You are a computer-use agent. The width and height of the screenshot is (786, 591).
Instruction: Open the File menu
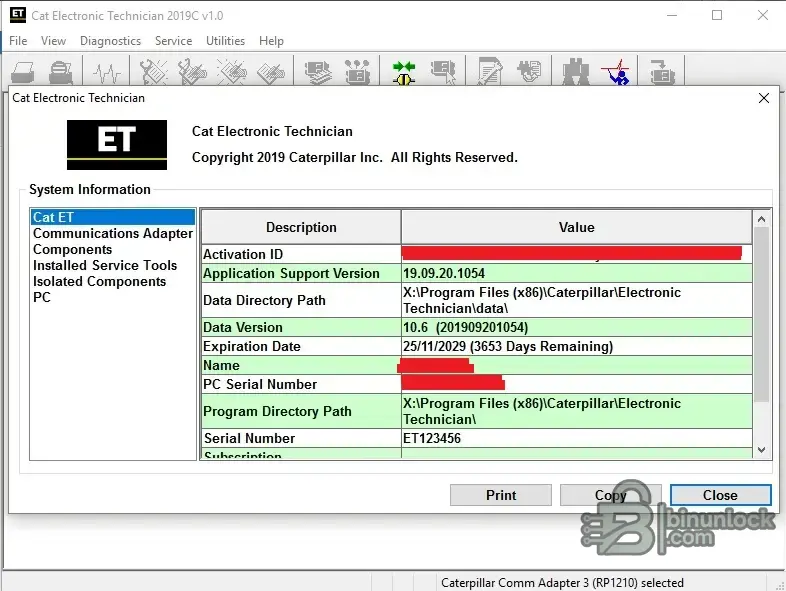click(x=18, y=41)
